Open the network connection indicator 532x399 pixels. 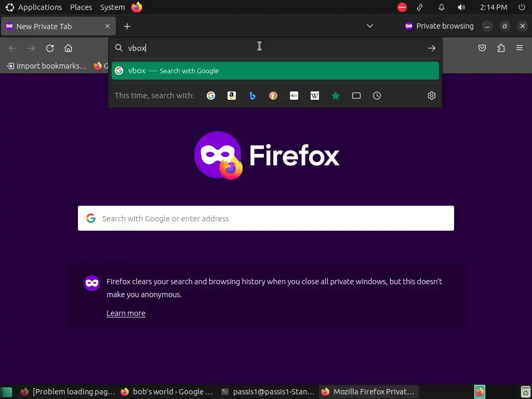(x=420, y=7)
